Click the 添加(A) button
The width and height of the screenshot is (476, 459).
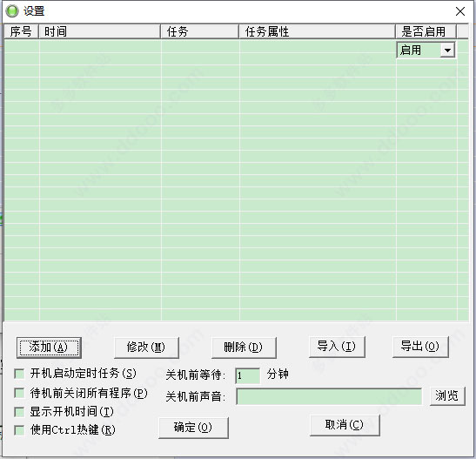49,348
